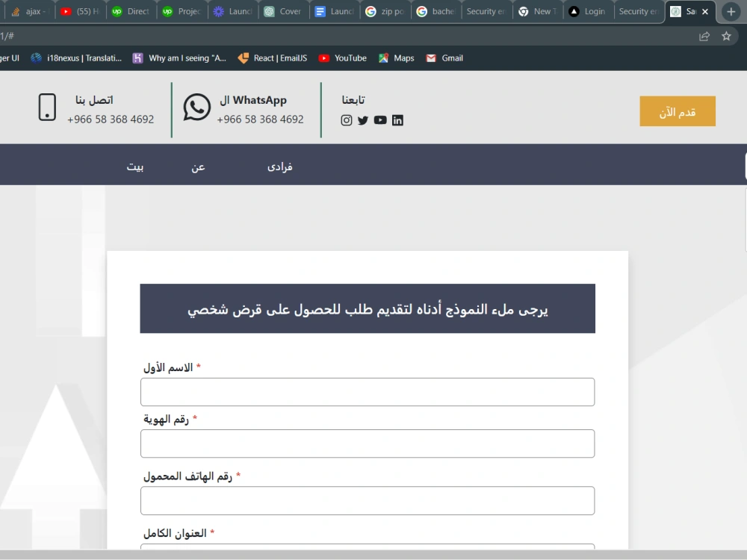Click the تابعنا heading text

(353, 99)
